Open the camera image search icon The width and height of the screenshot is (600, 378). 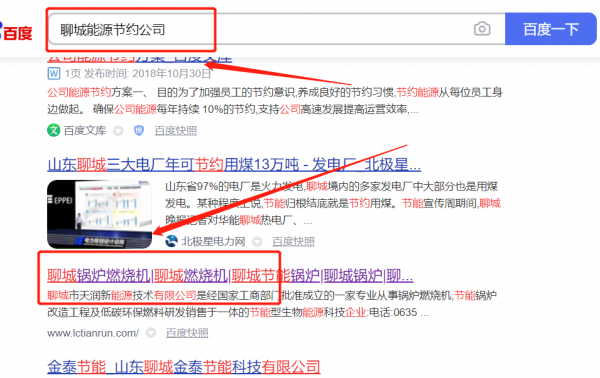tap(482, 29)
